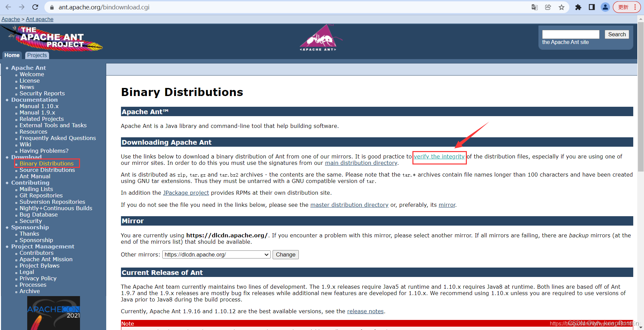Open the user profile avatar
The width and height of the screenshot is (644, 330).
click(x=605, y=7)
